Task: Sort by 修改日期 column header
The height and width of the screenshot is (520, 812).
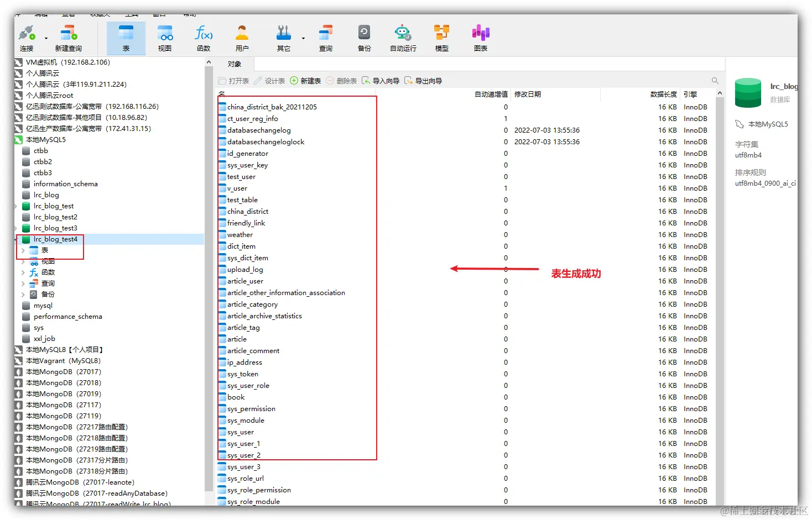Action: (x=528, y=94)
